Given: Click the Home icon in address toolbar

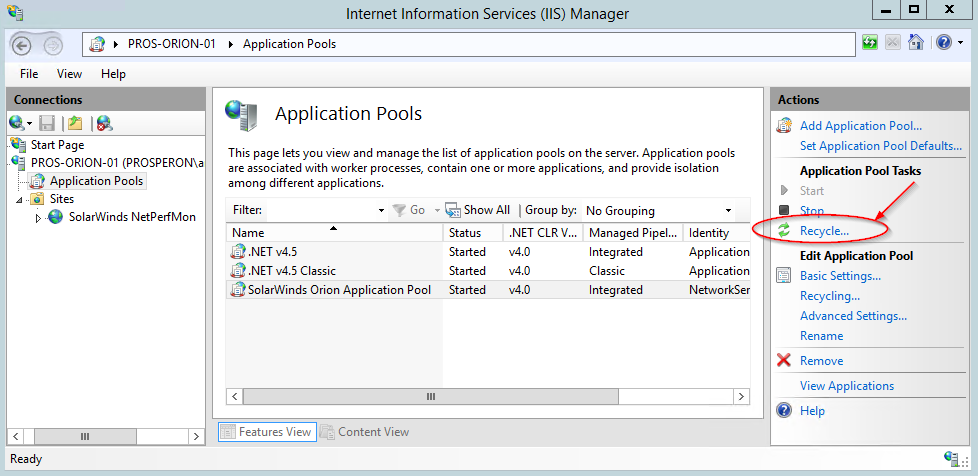Looking at the screenshot, I should (915, 42).
